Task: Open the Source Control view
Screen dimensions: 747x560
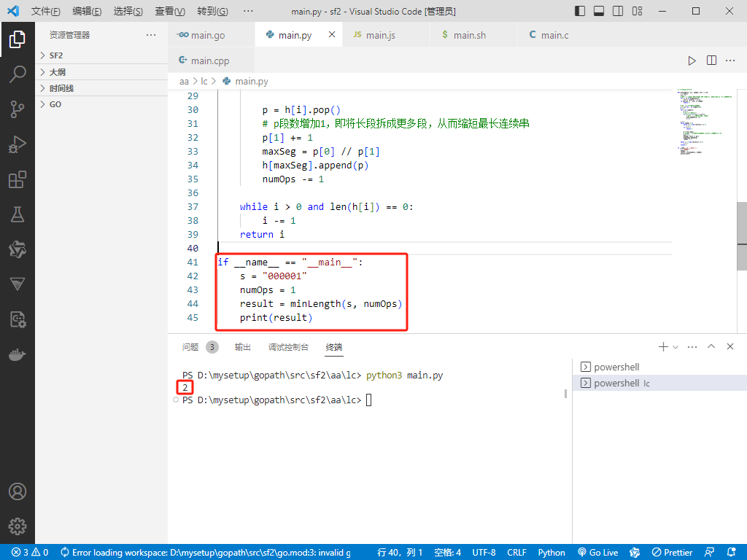Action: (18, 109)
